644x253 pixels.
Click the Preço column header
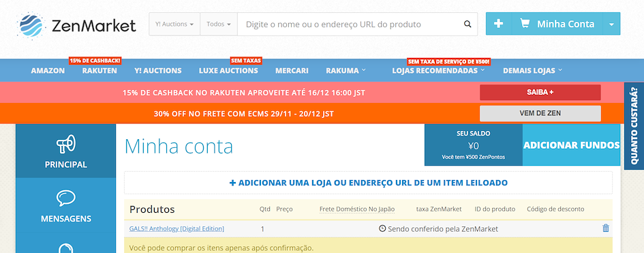click(284, 209)
